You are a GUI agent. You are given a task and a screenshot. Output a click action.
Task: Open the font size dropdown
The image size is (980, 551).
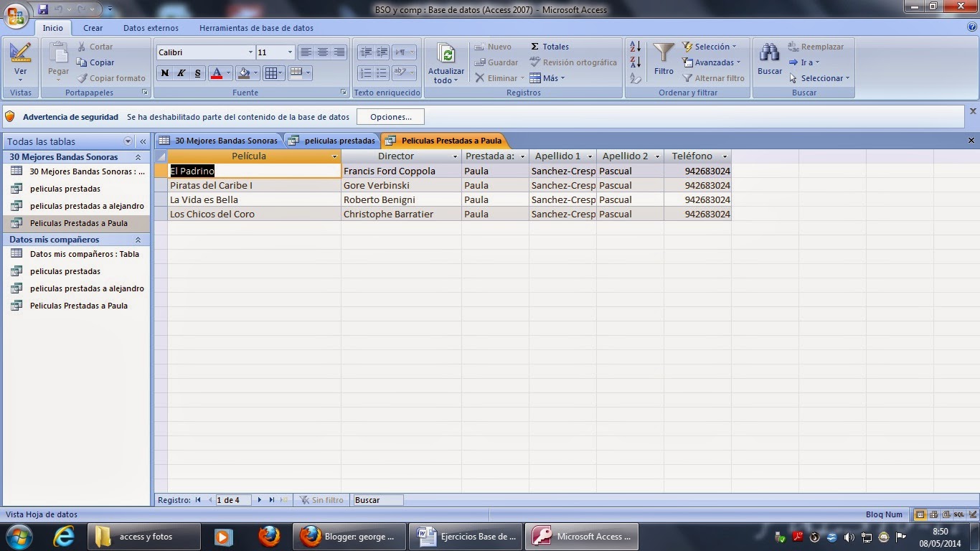point(290,52)
